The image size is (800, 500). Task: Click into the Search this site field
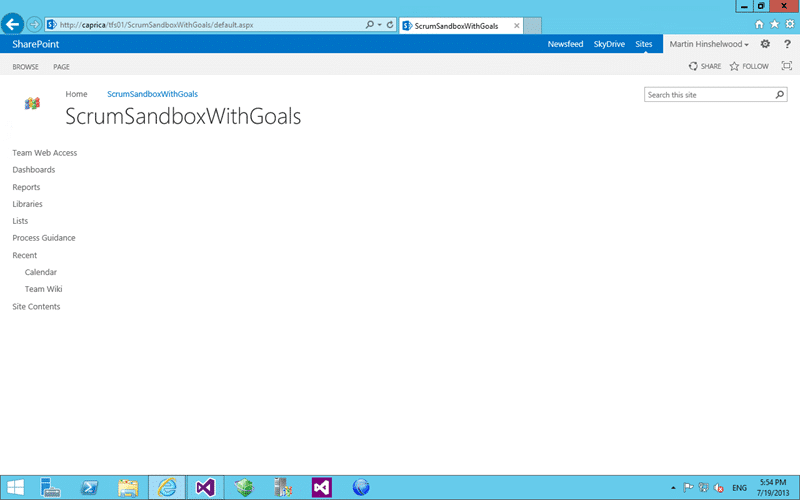pos(710,94)
